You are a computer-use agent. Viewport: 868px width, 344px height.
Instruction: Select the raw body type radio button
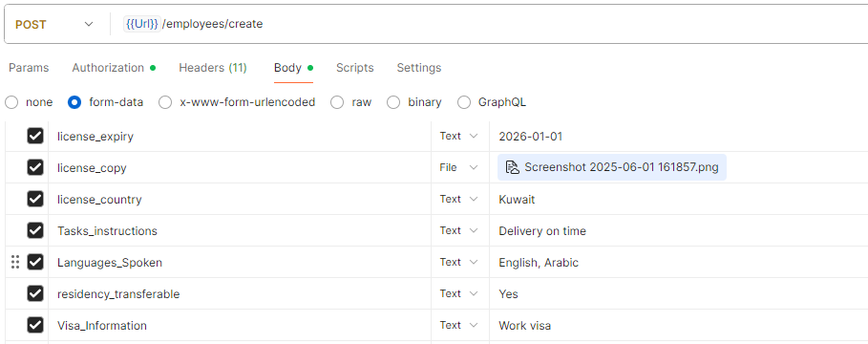tap(337, 102)
